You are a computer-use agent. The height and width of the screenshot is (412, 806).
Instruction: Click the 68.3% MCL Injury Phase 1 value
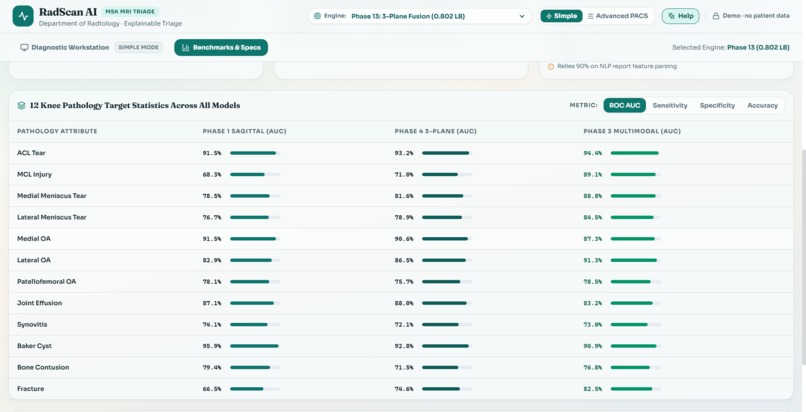click(212, 175)
